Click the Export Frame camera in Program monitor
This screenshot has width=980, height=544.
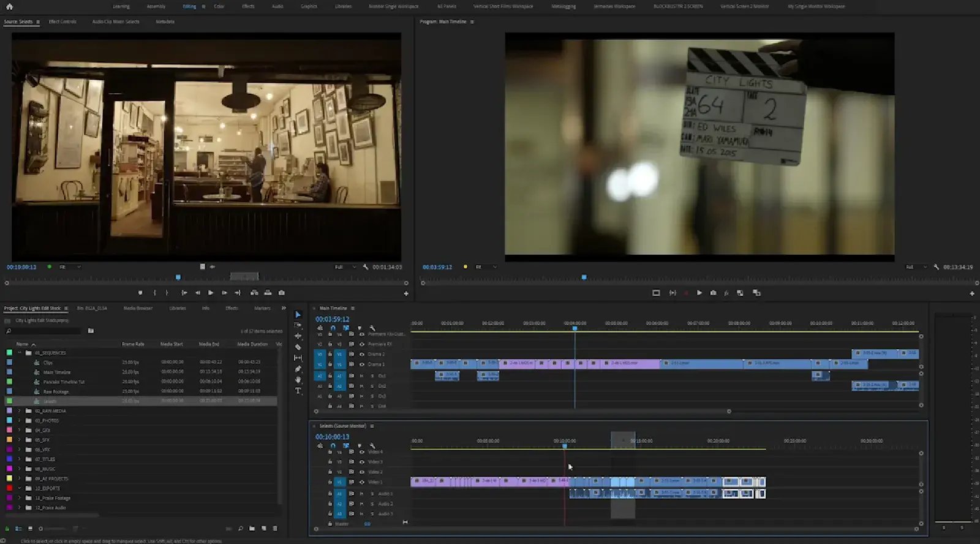pos(713,293)
